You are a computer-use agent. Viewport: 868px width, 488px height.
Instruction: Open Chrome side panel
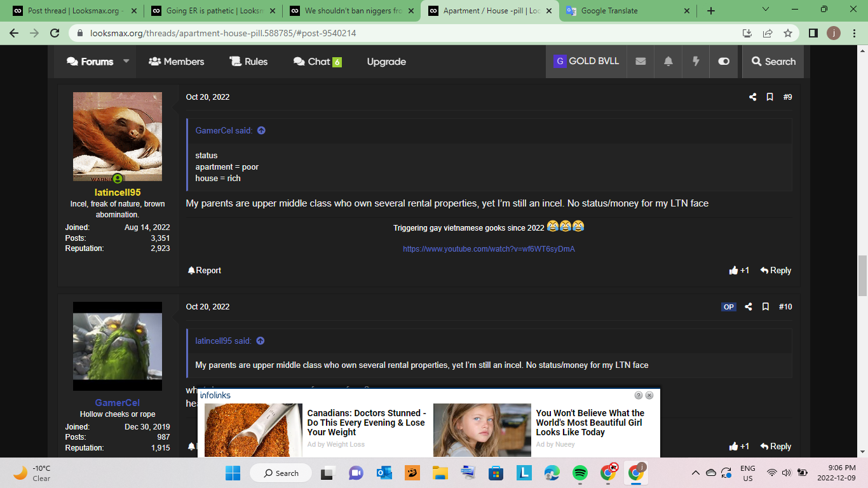(813, 33)
